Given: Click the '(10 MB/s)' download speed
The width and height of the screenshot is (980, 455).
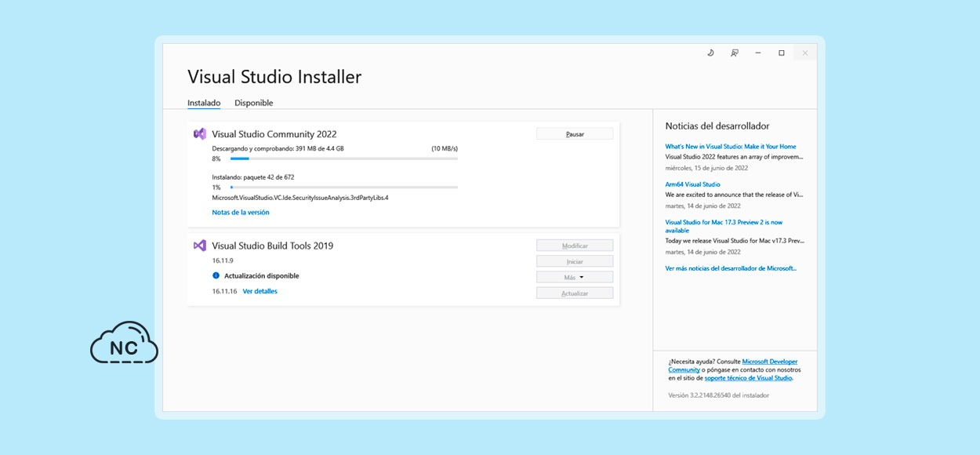Looking at the screenshot, I should (x=445, y=148).
